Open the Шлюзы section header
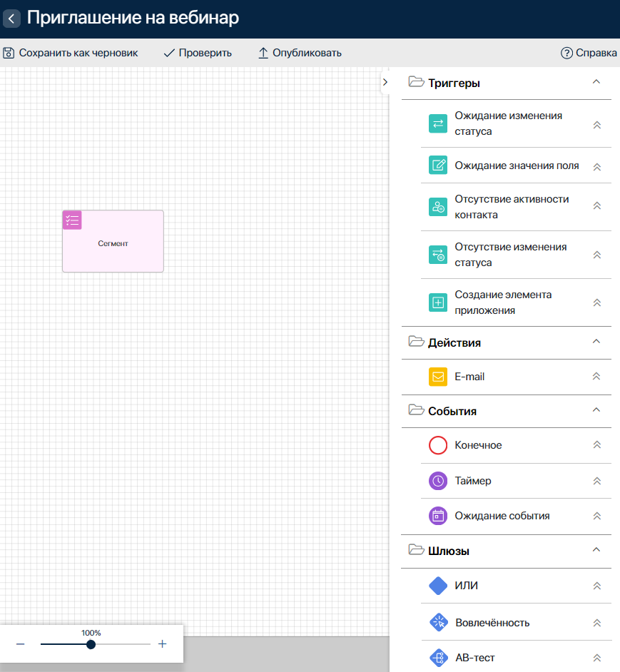 [506, 551]
